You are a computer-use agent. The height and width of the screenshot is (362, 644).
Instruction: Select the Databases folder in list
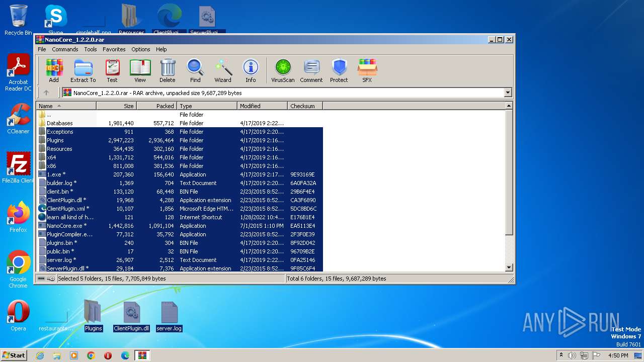[x=59, y=123]
